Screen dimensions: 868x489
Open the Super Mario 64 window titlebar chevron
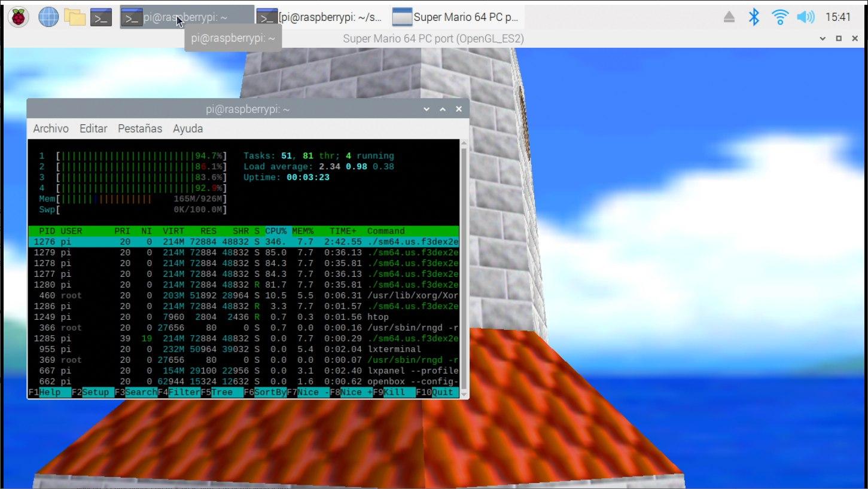coord(824,38)
